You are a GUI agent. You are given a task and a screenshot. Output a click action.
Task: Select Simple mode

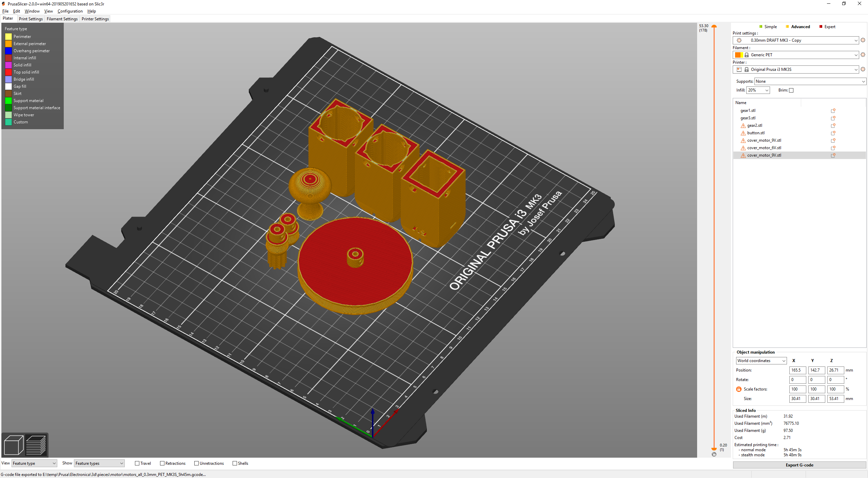[x=768, y=27]
